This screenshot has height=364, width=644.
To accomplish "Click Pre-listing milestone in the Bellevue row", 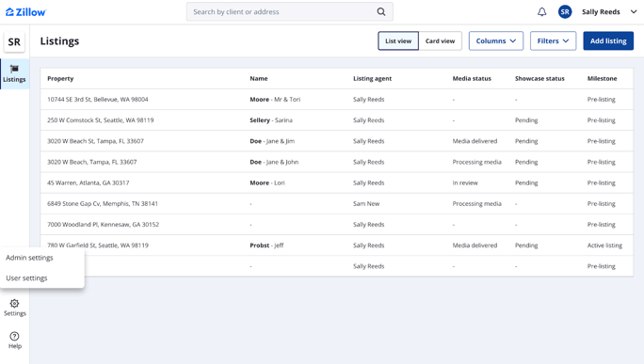I will (602, 100).
